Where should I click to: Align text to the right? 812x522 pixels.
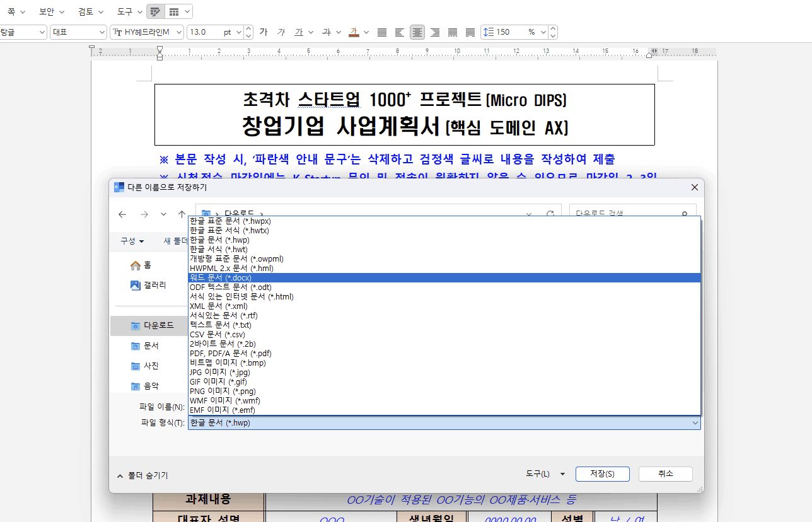(x=434, y=32)
